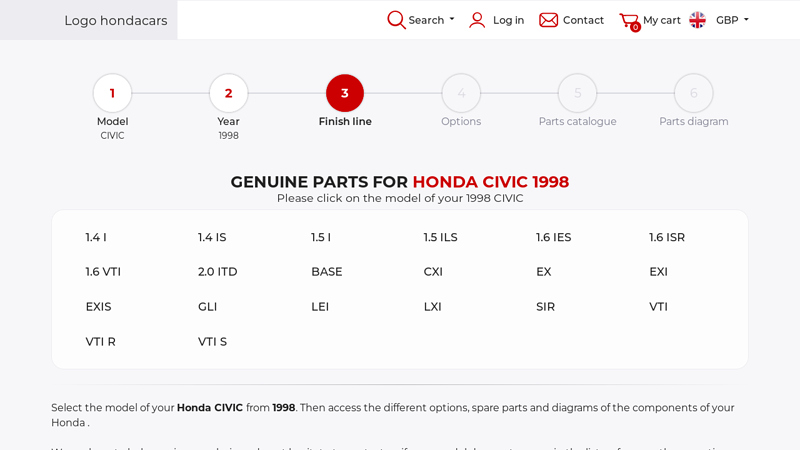Expand the GBP currency dropdown
Viewport: 800px width, 450px height.
click(x=732, y=20)
